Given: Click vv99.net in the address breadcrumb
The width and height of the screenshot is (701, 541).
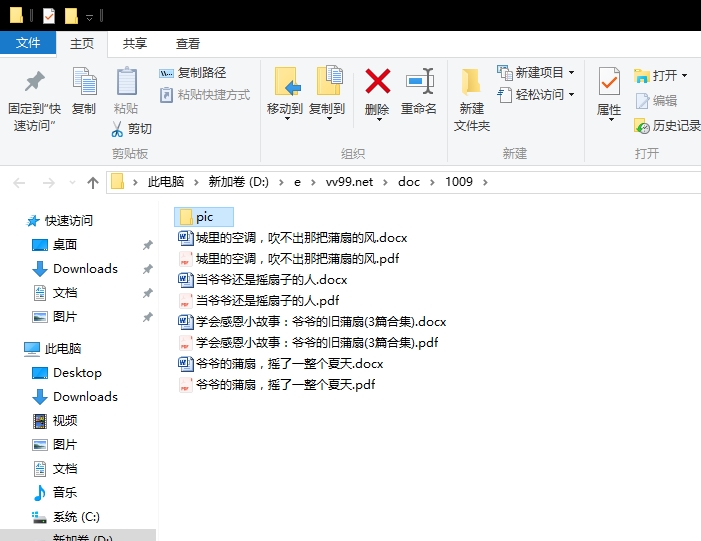Looking at the screenshot, I should 349,182.
